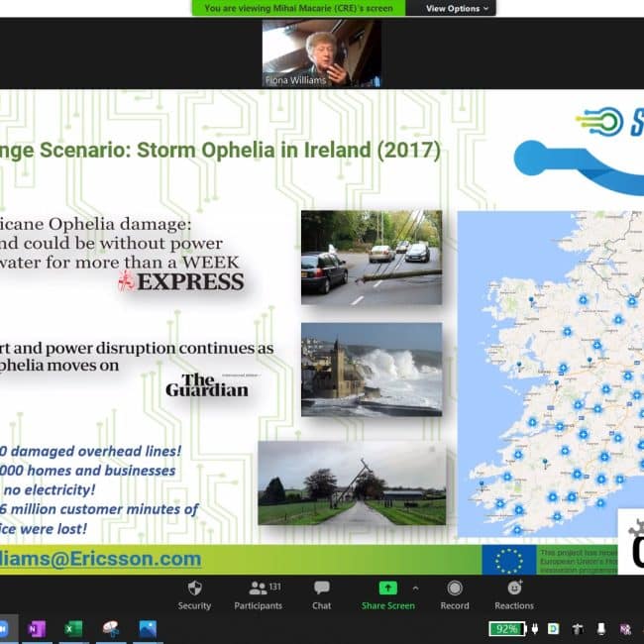Open the Zoom app in the taskbar
The height and width of the screenshot is (644, 644).
pos(3,628)
